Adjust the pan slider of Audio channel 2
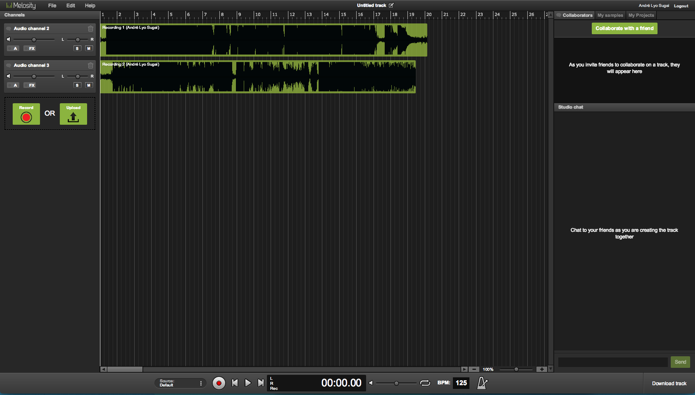Viewport: 695px width, 395px height. [78, 39]
